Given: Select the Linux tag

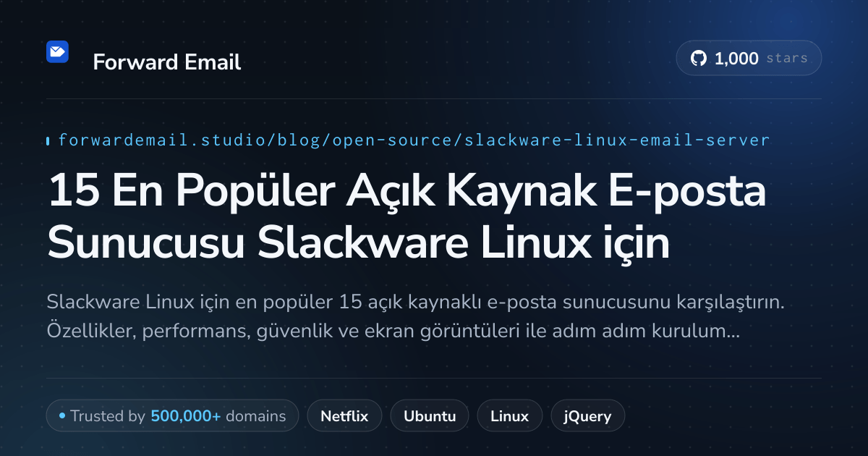Looking at the screenshot, I should [x=509, y=416].
